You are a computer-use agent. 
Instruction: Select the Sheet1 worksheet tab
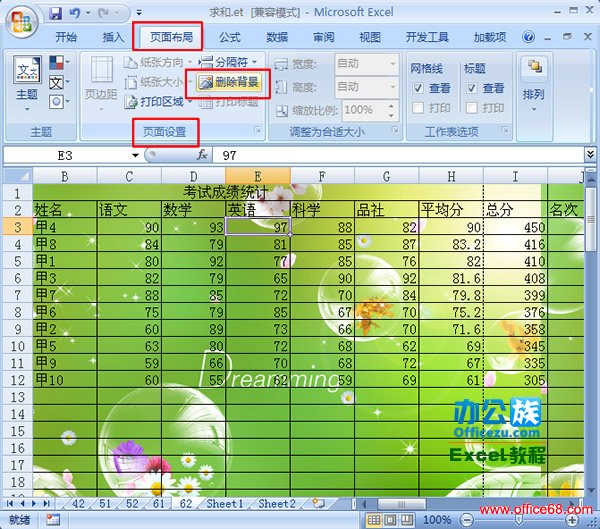coord(223,504)
